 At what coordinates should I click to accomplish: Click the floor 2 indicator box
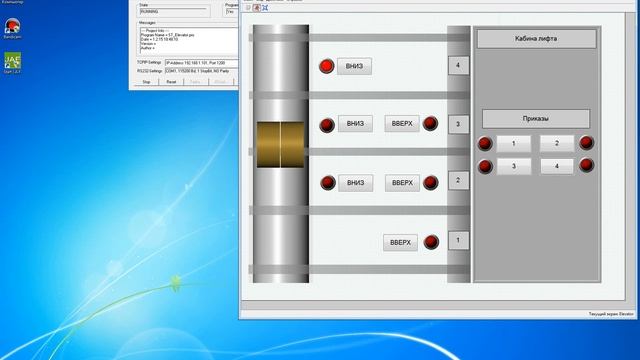pos(458,180)
